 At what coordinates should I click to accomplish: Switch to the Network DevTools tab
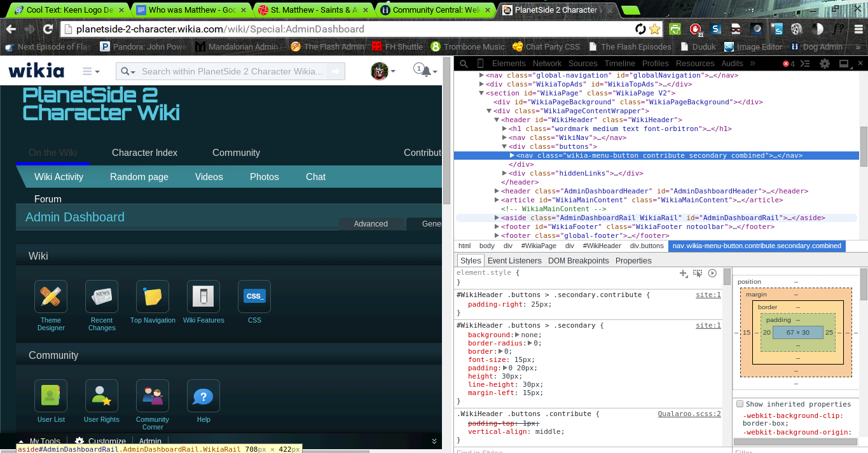click(547, 64)
